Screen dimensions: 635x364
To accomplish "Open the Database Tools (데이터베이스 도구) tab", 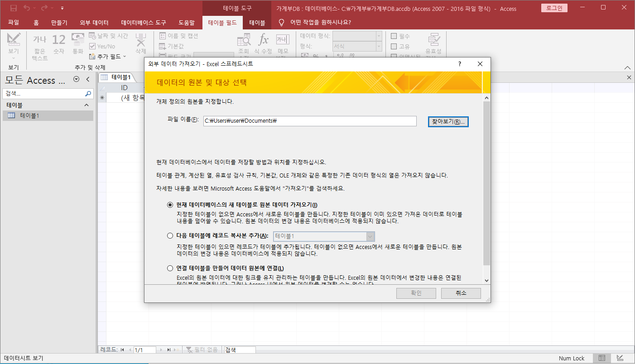I will point(144,22).
